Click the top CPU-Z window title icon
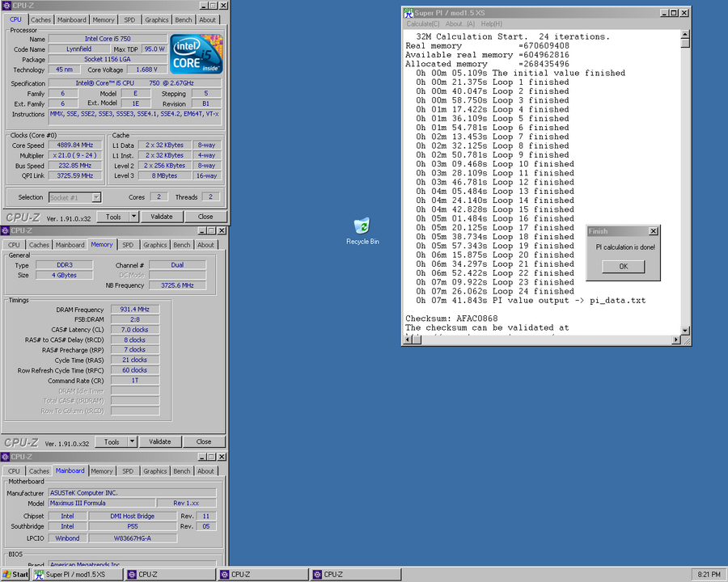This screenshot has height=582, width=728. coord(6,6)
